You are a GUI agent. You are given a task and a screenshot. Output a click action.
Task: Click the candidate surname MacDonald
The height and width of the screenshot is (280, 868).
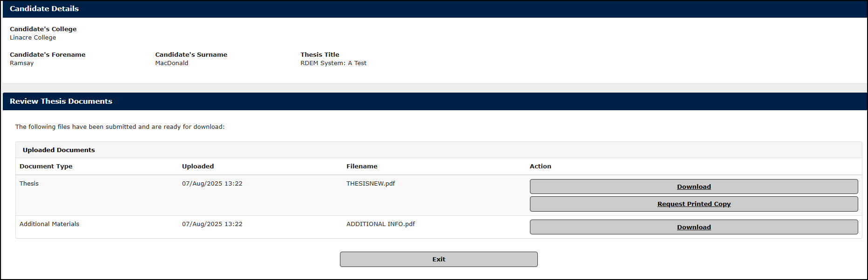click(172, 63)
